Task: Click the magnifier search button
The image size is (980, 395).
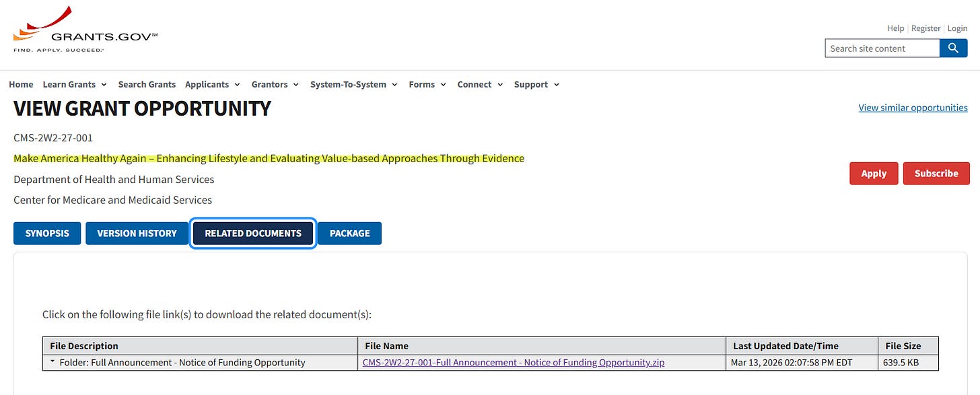Action: (x=953, y=48)
